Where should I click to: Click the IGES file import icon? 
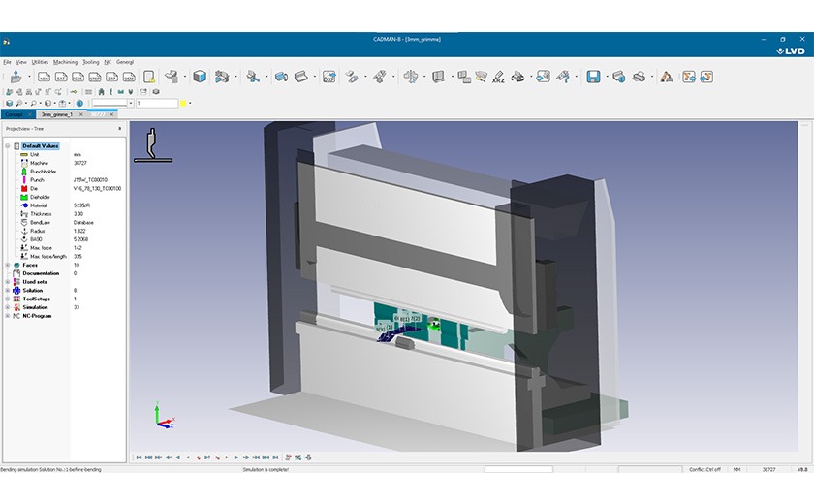(78, 78)
